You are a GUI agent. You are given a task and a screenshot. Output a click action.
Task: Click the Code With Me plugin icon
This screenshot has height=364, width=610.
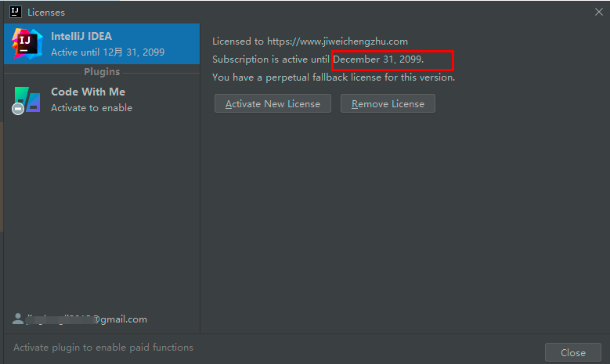pos(26,99)
